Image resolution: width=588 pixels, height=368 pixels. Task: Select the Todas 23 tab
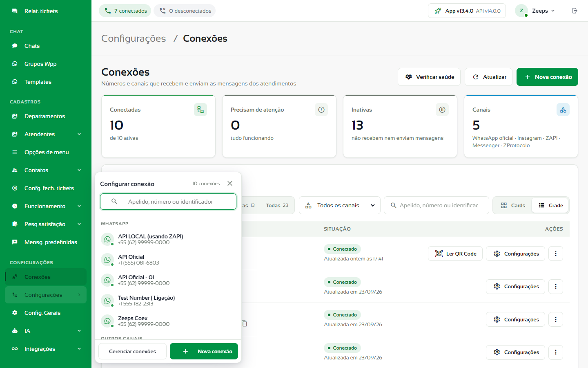[x=277, y=205]
